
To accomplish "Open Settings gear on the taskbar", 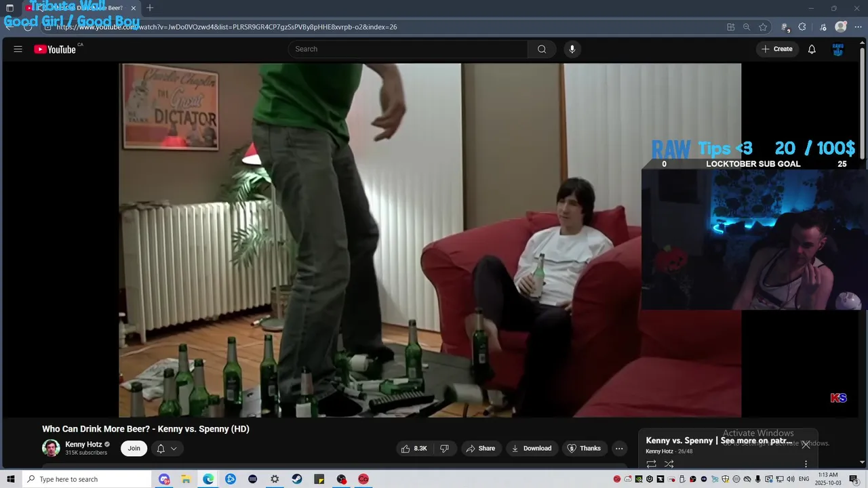I will pos(275,479).
